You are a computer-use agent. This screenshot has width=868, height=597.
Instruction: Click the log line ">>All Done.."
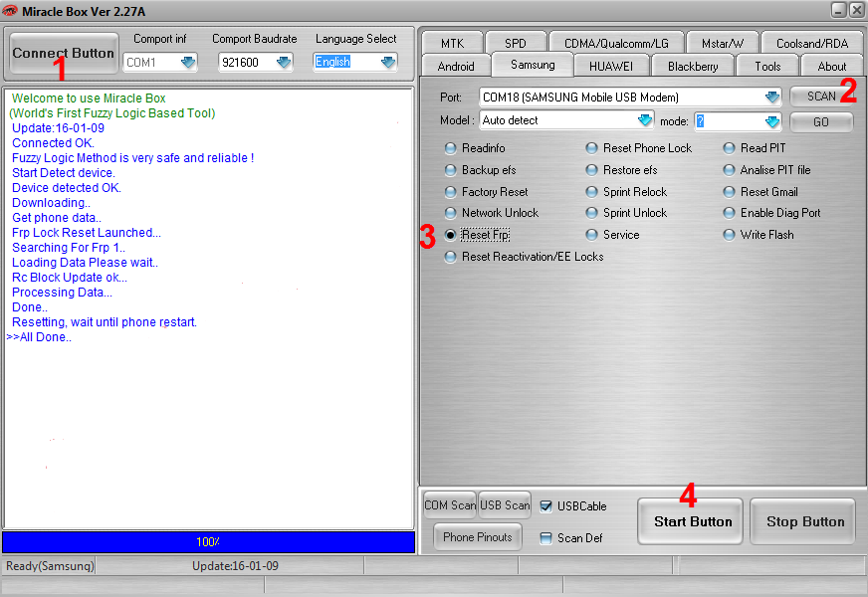39,337
